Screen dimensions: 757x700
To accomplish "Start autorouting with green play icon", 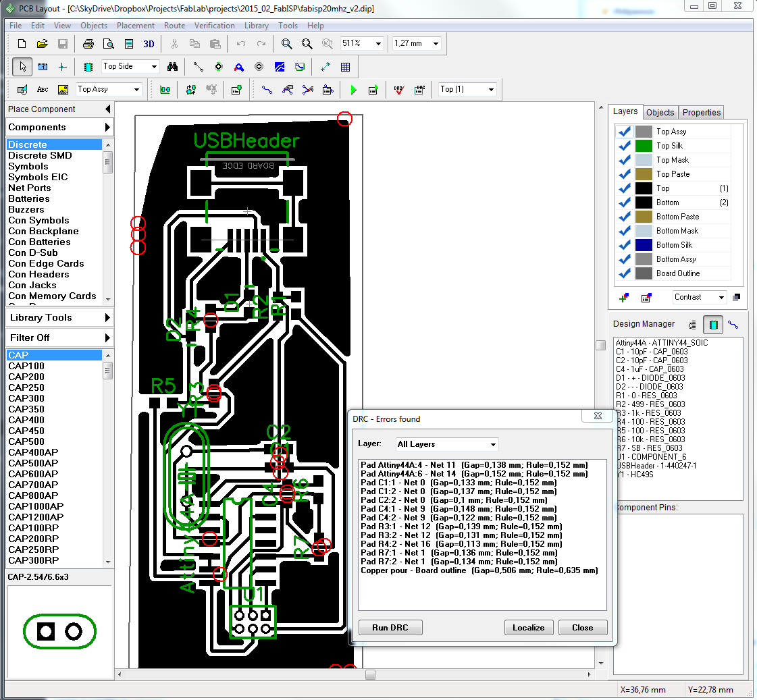I will pos(353,89).
